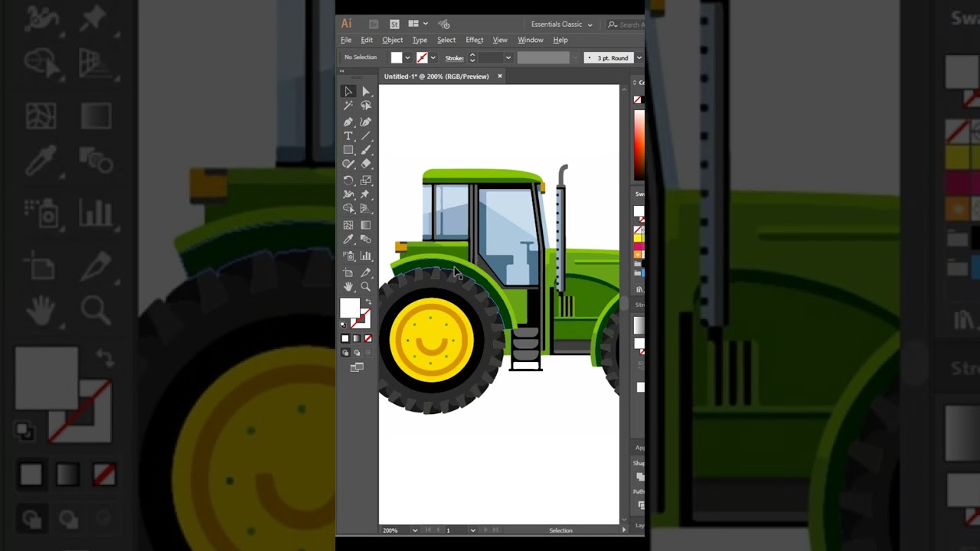The image size is (980, 551).
Task: Open the Select menu
Action: coord(446,40)
